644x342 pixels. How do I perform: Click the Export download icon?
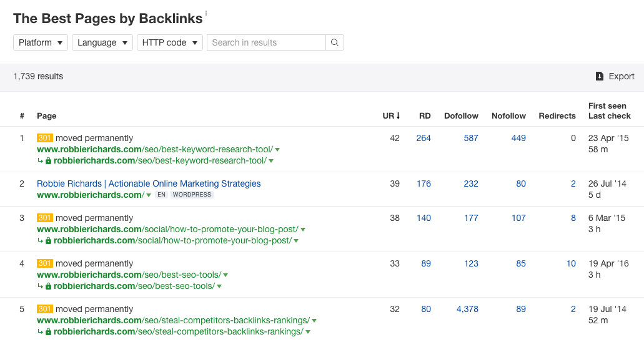pos(600,76)
